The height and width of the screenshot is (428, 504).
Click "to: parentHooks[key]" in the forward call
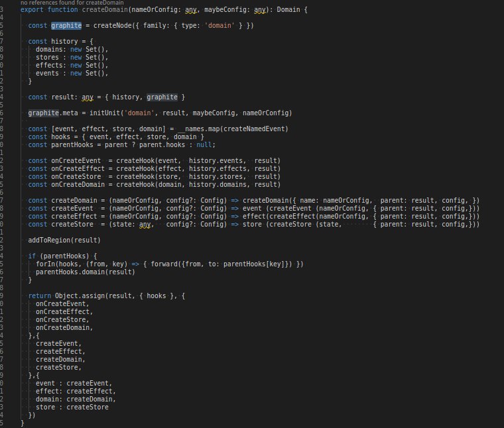[248, 264]
